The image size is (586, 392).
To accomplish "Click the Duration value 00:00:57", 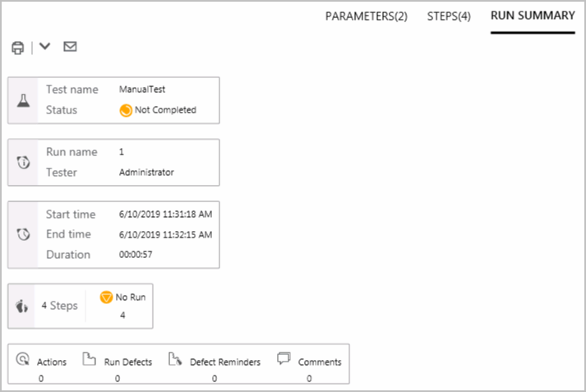I will [136, 255].
